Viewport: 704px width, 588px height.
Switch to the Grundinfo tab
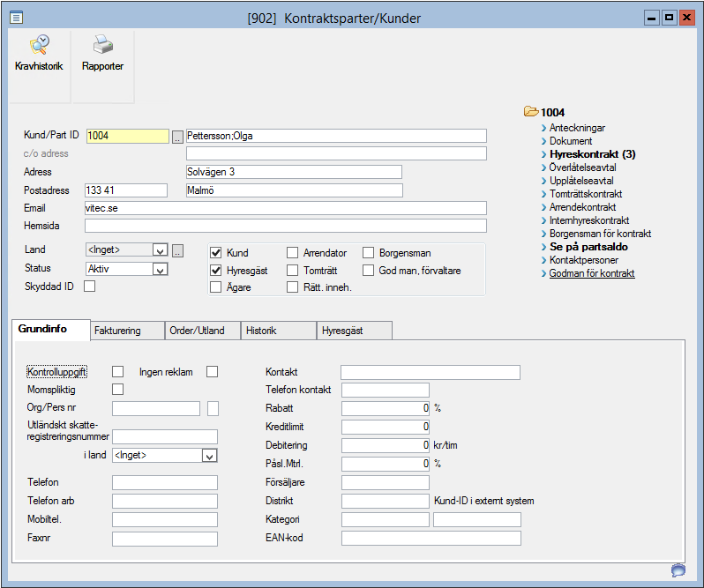51,329
